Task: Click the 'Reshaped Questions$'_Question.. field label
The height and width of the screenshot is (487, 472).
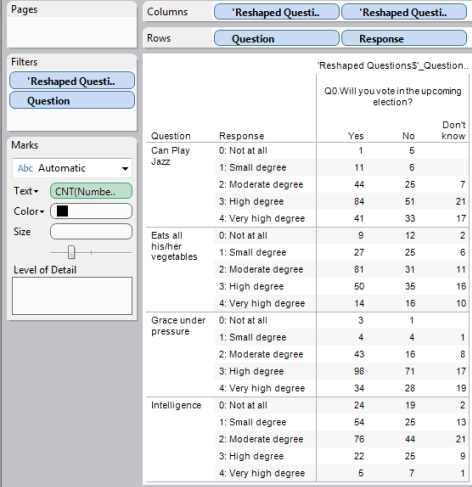Action: point(393,66)
